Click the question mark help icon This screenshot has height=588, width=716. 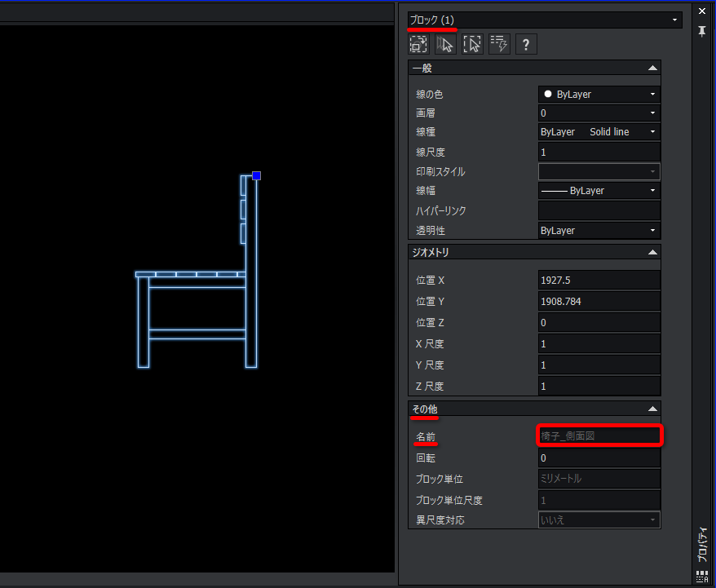point(526,45)
